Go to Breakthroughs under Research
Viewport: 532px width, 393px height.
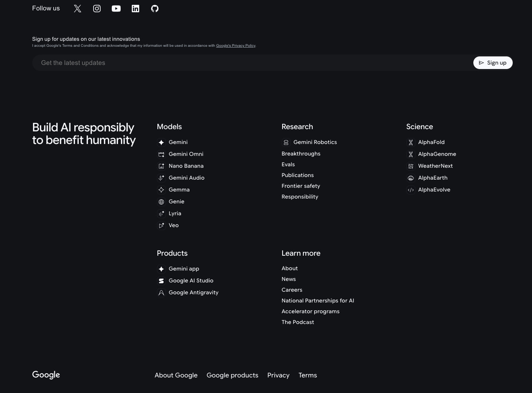point(301,154)
